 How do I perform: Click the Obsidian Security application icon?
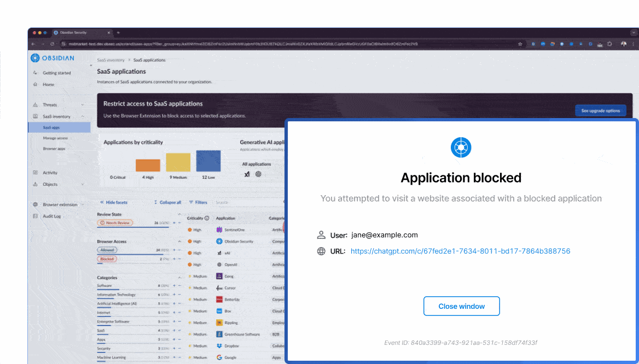pos(219,242)
